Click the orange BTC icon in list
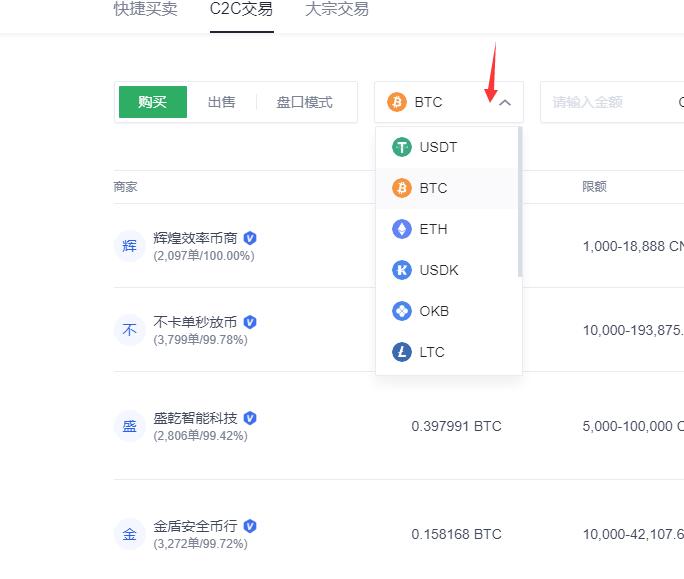The width and height of the screenshot is (684, 579). tap(402, 188)
